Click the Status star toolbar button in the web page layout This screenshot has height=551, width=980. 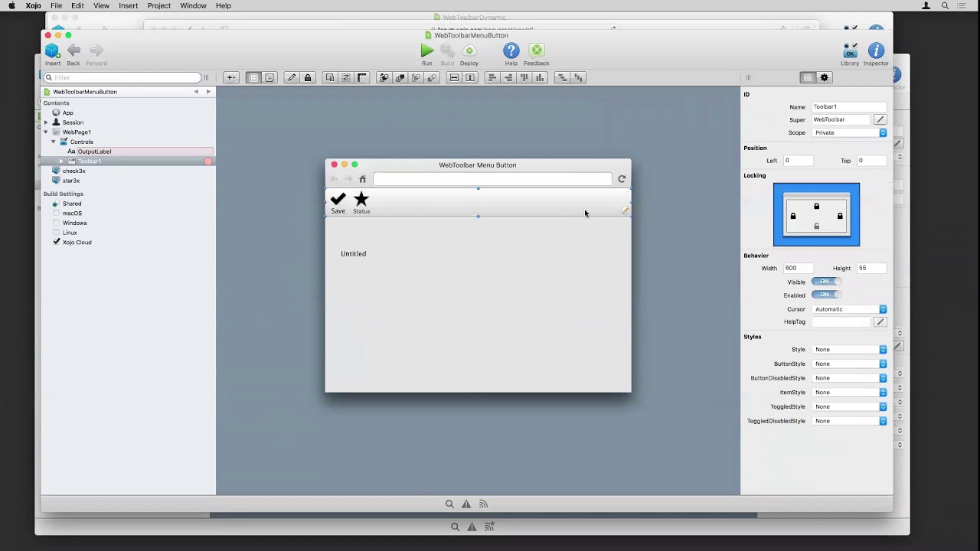click(x=361, y=203)
